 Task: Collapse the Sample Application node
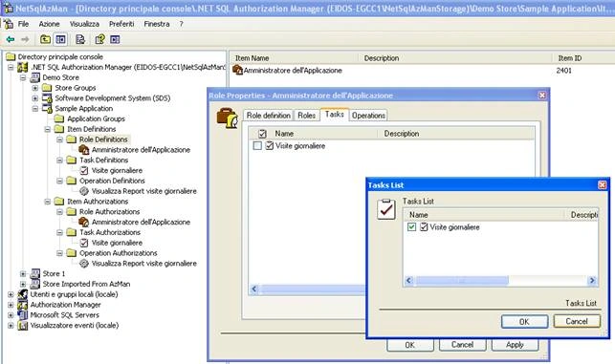point(34,109)
